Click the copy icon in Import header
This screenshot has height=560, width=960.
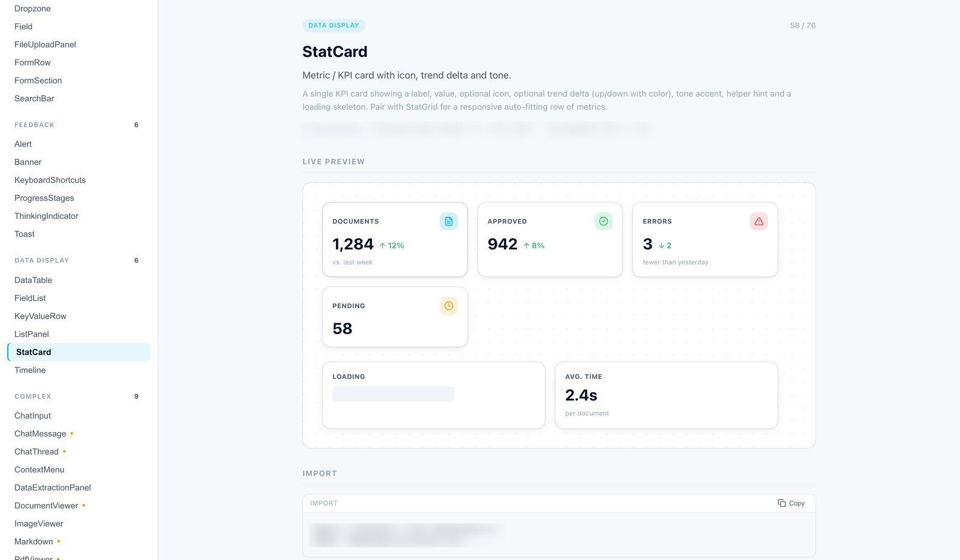(781, 503)
